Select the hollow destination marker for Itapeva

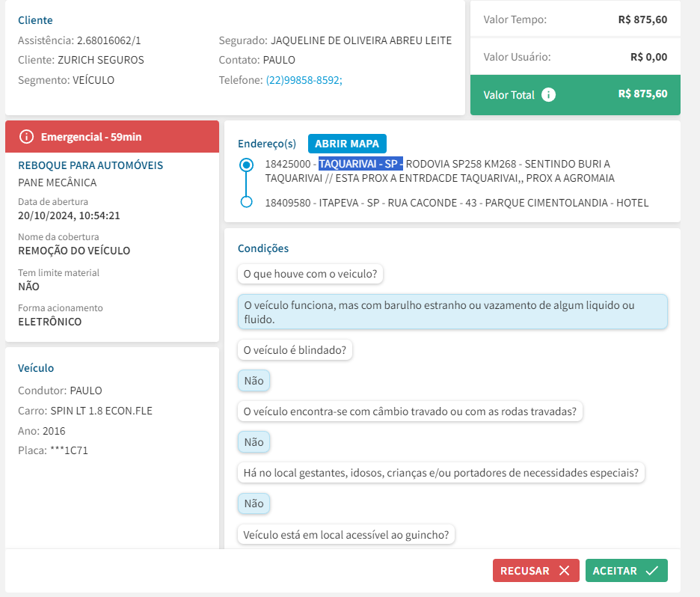click(x=246, y=202)
